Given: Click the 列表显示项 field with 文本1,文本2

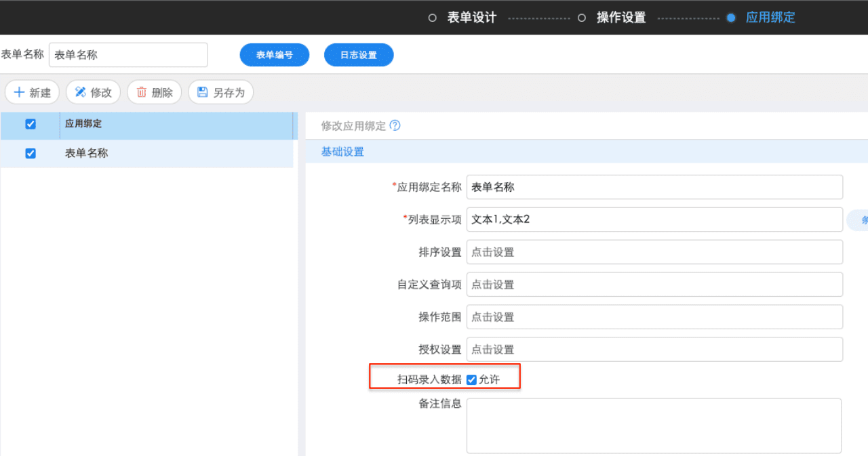Looking at the screenshot, I should click(654, 220).
